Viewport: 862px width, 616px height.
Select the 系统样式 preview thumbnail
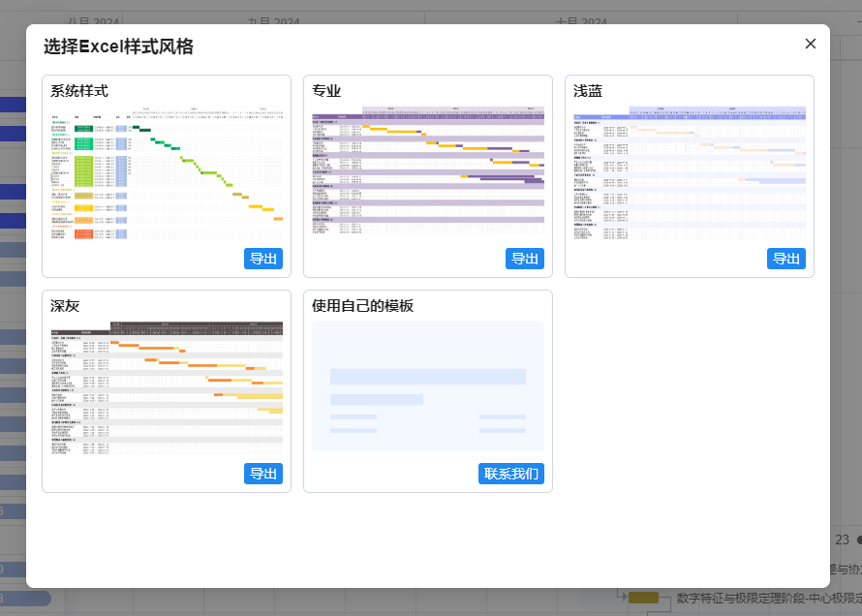[167, 172]
